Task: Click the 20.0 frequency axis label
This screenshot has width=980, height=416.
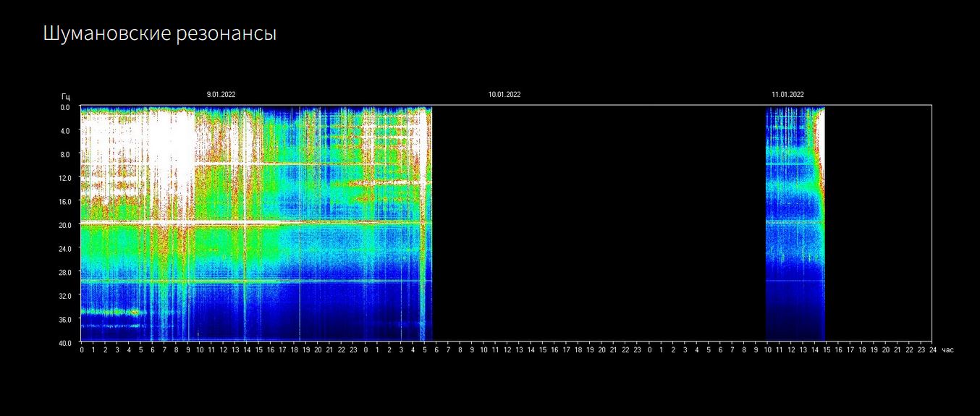Action: (x=64, y=225)
